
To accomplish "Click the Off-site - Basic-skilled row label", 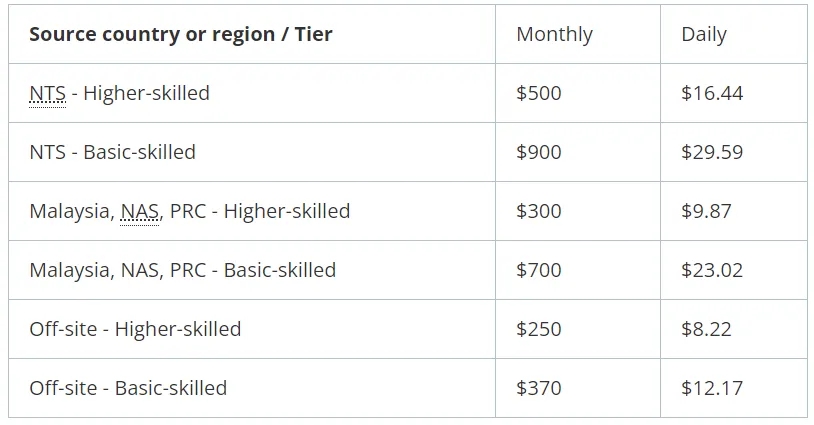I will (x=128, y=388).
